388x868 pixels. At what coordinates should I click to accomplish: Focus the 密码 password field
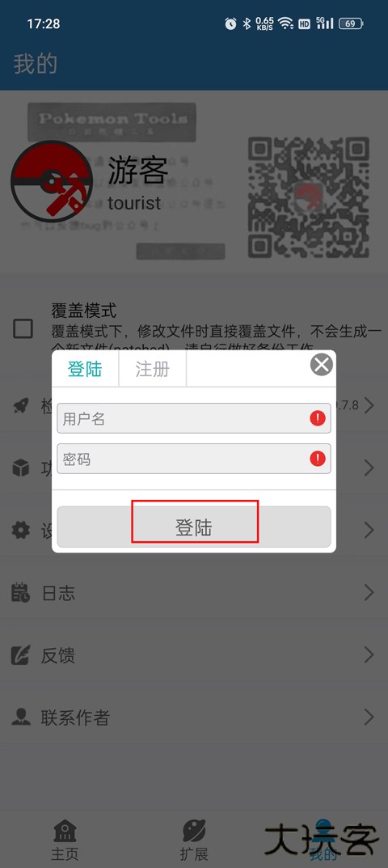194,459
